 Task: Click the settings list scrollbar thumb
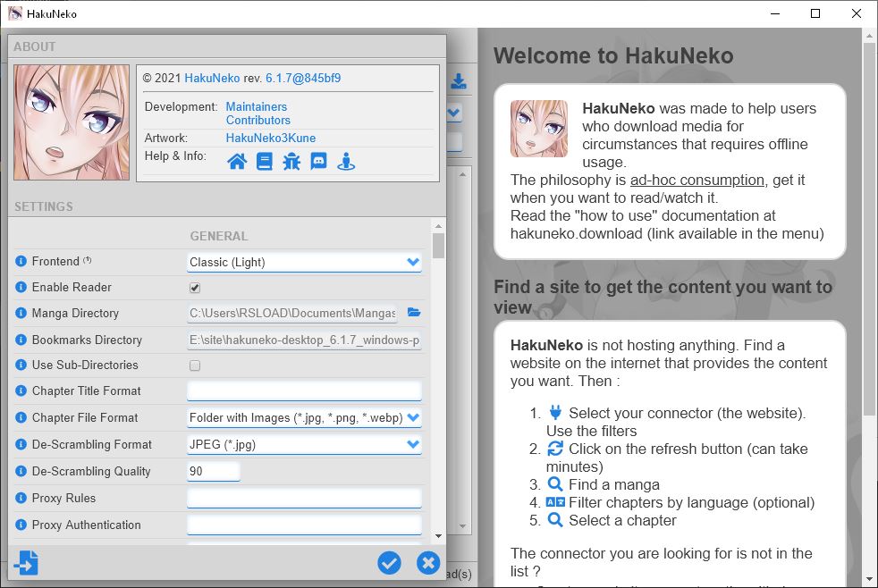click(x=438, y=246)
